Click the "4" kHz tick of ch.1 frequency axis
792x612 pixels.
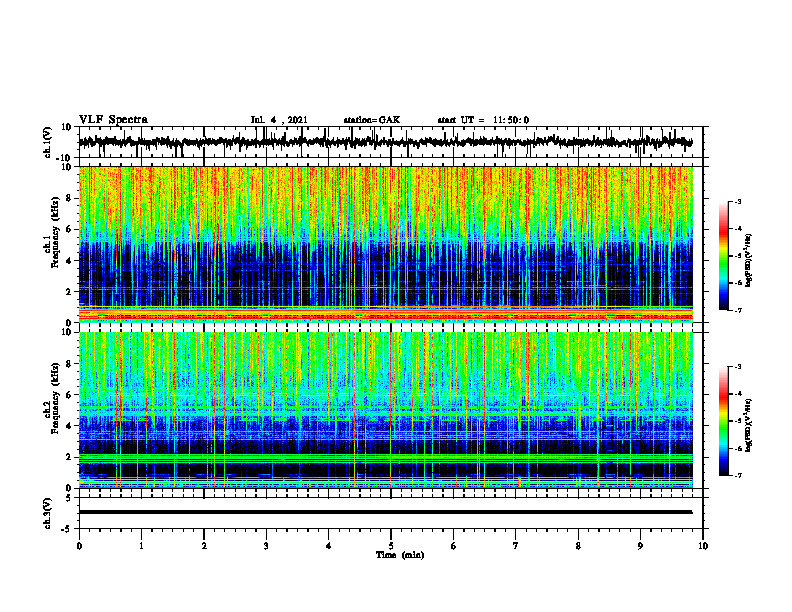[x=69, y=261]
